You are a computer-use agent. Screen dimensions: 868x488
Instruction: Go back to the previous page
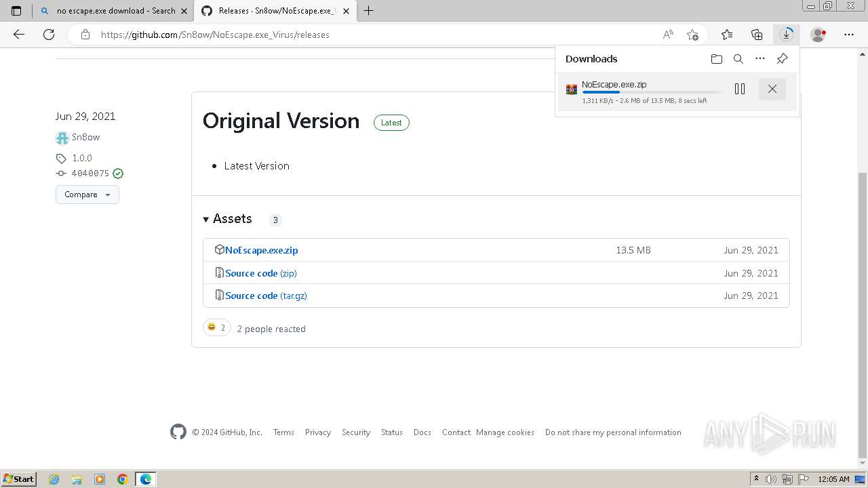(x=19, y=35)
